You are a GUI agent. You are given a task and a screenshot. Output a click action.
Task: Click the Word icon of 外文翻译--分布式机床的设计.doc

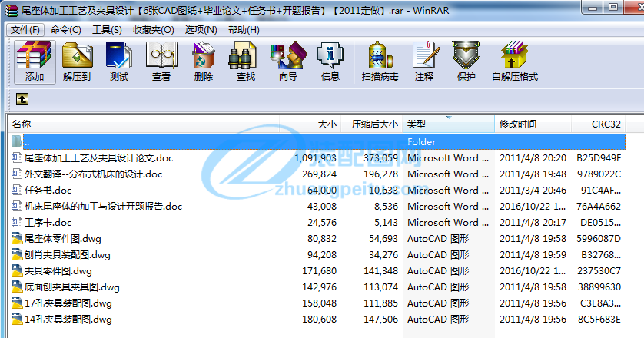[17, 174]
